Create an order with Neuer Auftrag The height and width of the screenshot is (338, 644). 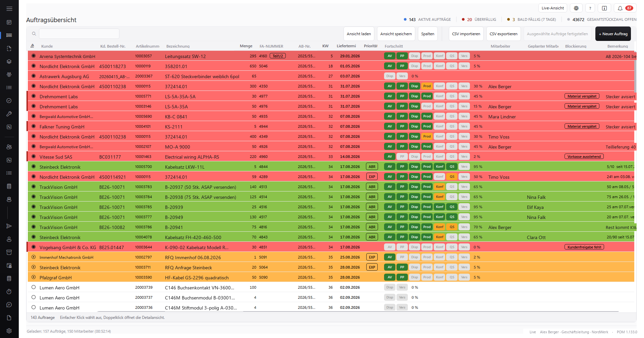[x=613, y=34]
